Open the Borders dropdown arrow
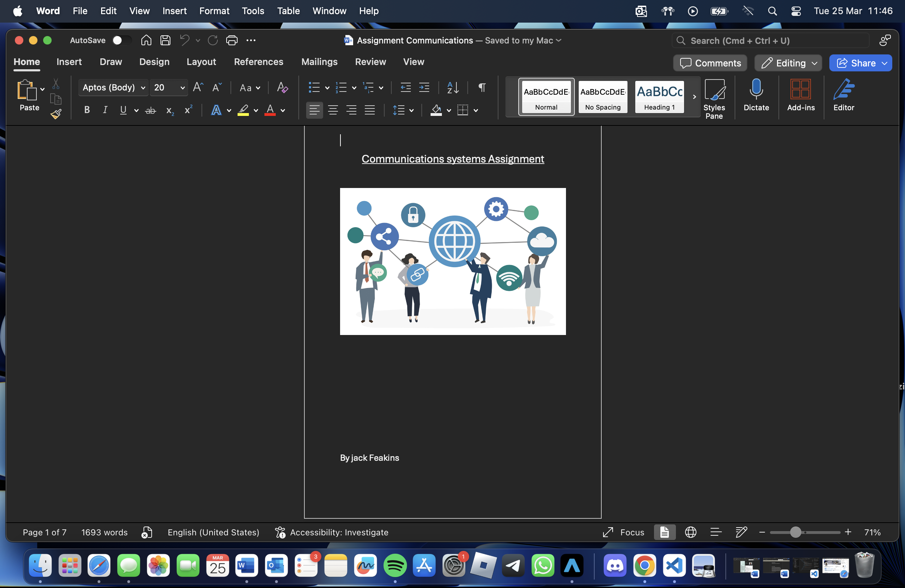The width and height of the screenshot is (905, 588). pos(476,111)
